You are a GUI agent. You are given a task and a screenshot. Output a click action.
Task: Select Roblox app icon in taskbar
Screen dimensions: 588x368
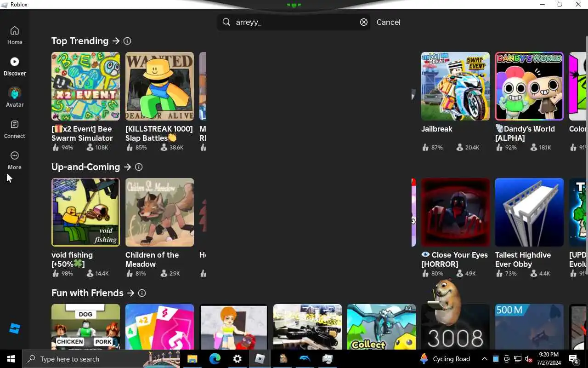260,359
